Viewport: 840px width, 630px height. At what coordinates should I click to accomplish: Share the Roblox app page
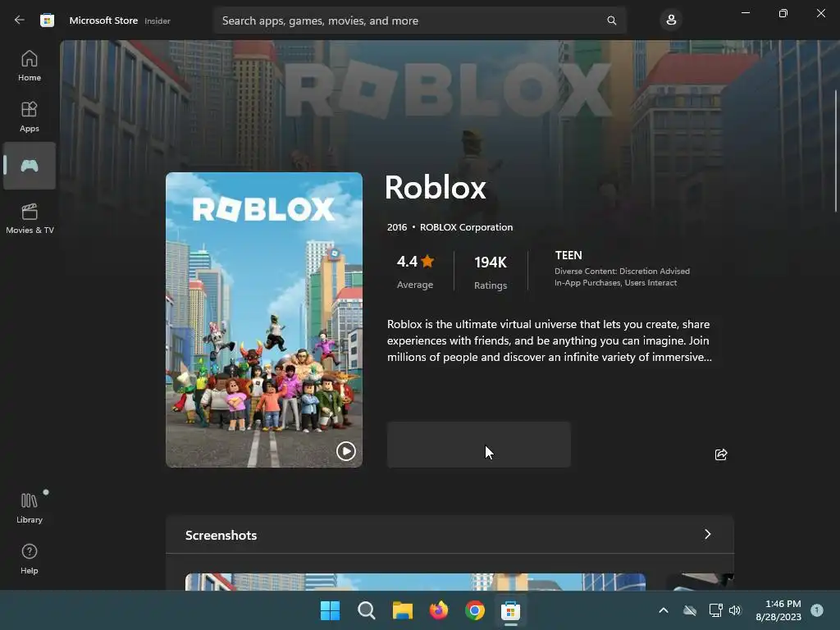[x=721, y=454]
